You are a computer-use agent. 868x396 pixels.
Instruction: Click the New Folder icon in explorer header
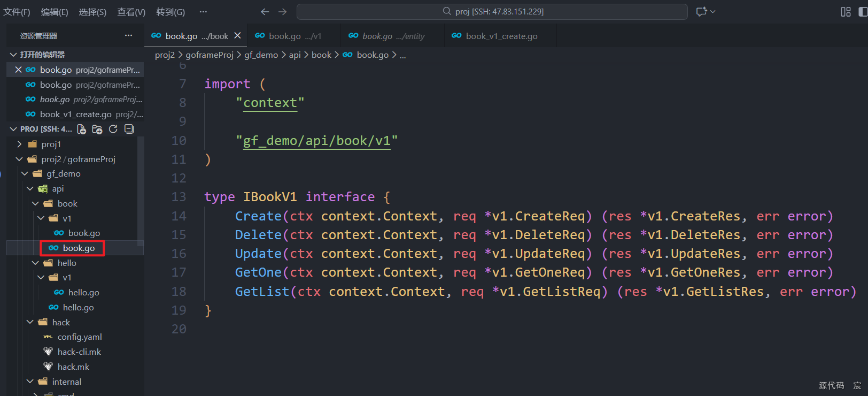tap(97, 129)
